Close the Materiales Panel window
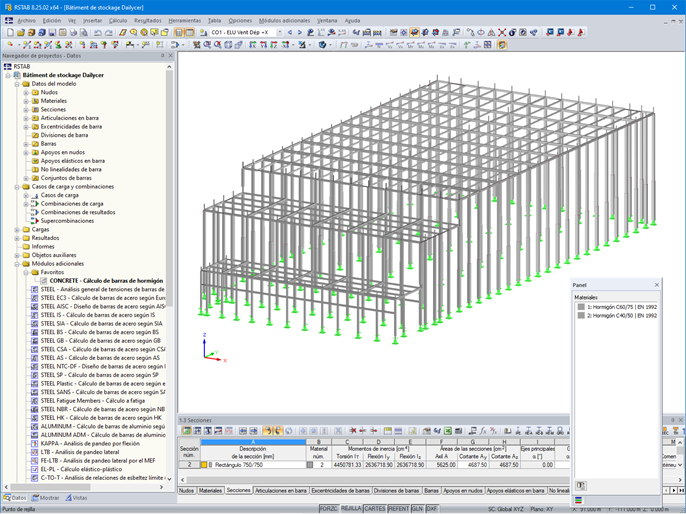Viewport: 686px width, 514px height. (656, 285)
